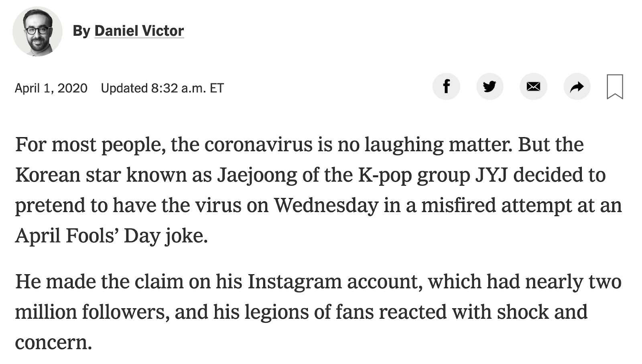Open more sharing options arrow icon

tap(577, 87)
